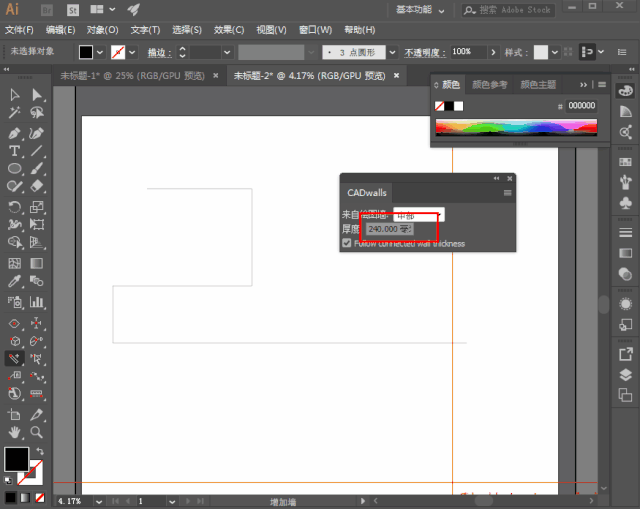Screen dimensions: 640x509
Task: Select the Ellipse tool
Action: tap(15, 169)
